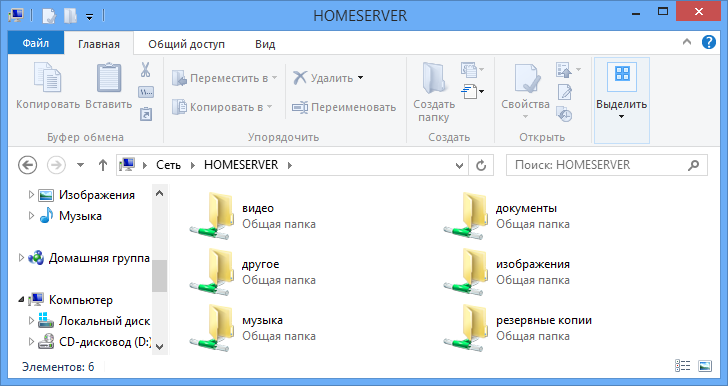Select Локальный диск in navigation pane
728x386 pixels.
[94, 321]
